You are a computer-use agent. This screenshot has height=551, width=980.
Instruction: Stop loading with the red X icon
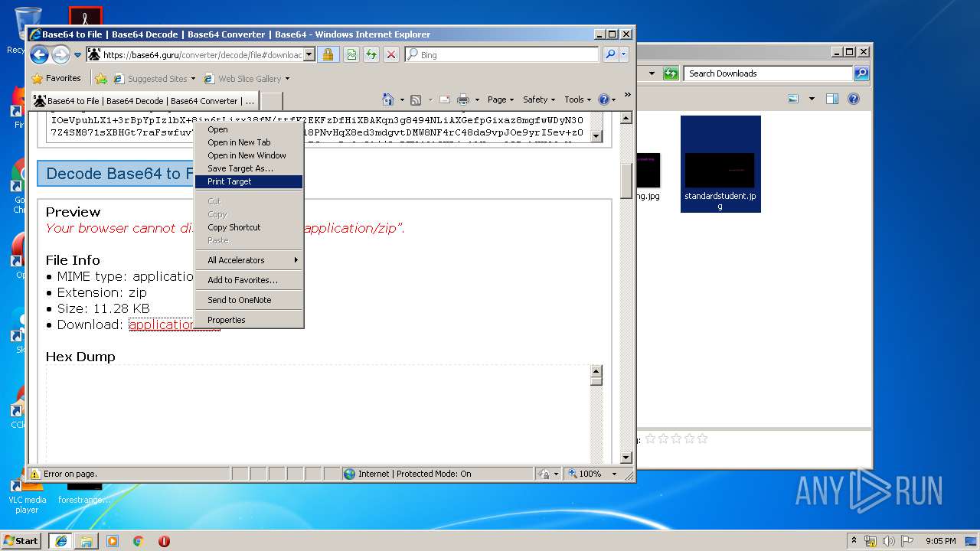point(390,54)
